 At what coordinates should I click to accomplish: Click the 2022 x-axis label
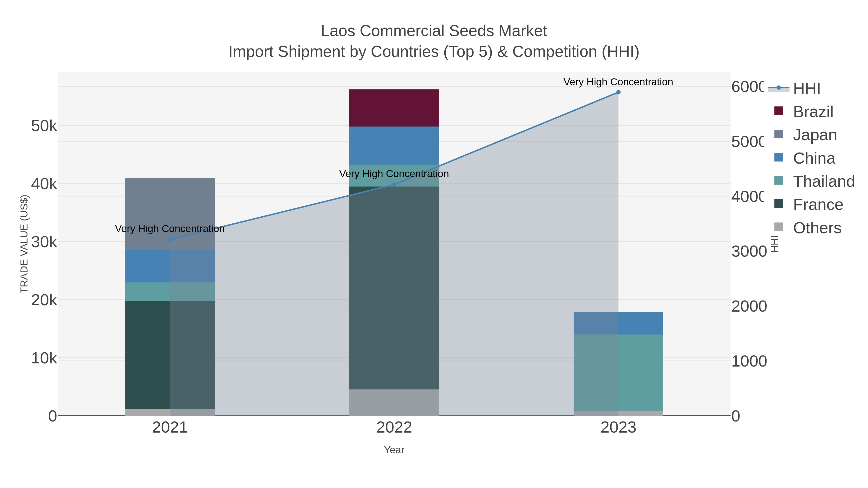click(394, 427)
